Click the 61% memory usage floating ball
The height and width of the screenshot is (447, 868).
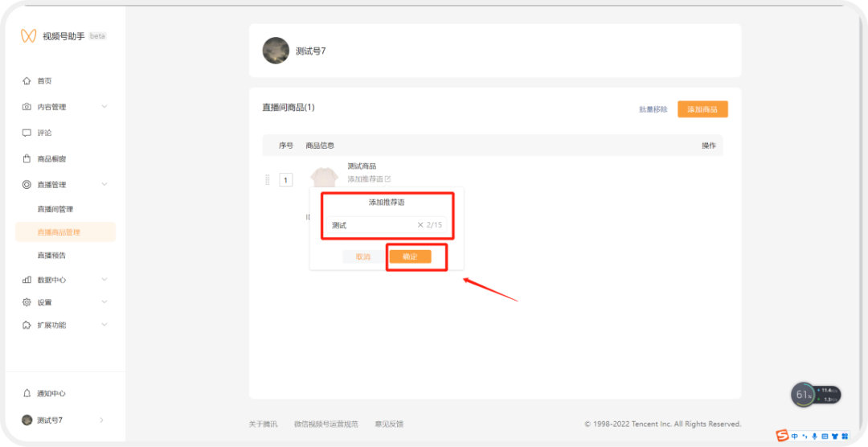click(803, 395)
